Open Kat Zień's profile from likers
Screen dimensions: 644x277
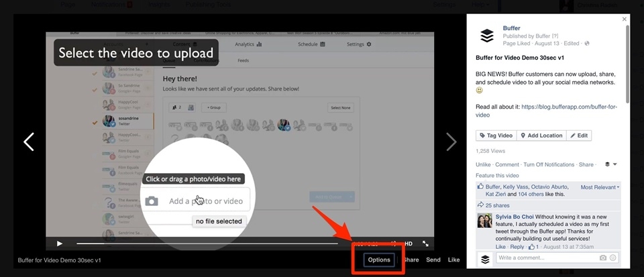tap(495, 194)
